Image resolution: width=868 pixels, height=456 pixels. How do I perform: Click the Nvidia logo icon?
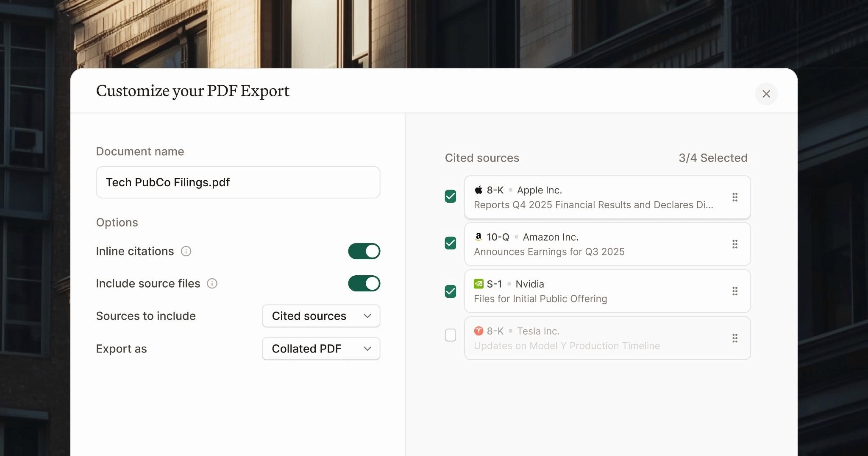point(479,284)
